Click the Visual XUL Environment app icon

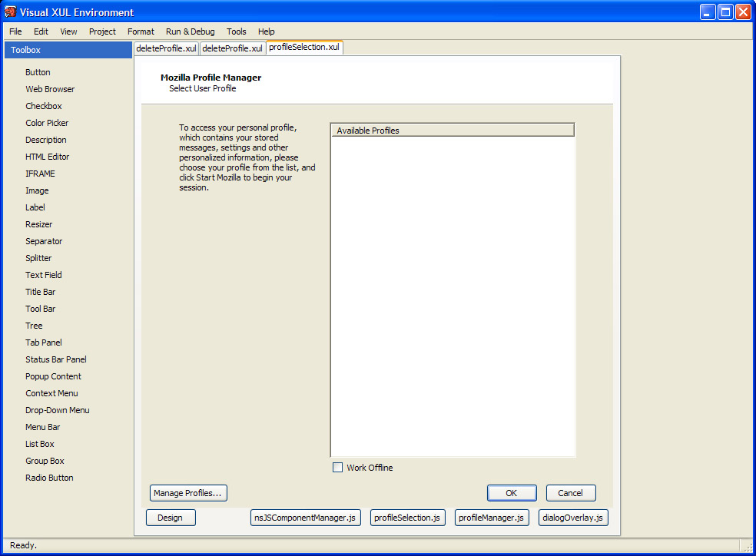10,12
